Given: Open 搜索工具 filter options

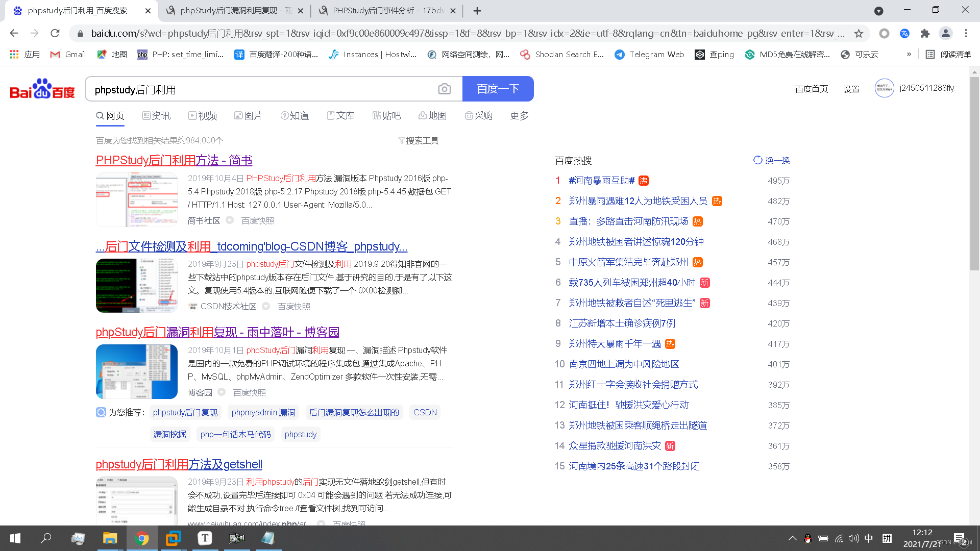Looking at the screenshot, I should point(418,140).
